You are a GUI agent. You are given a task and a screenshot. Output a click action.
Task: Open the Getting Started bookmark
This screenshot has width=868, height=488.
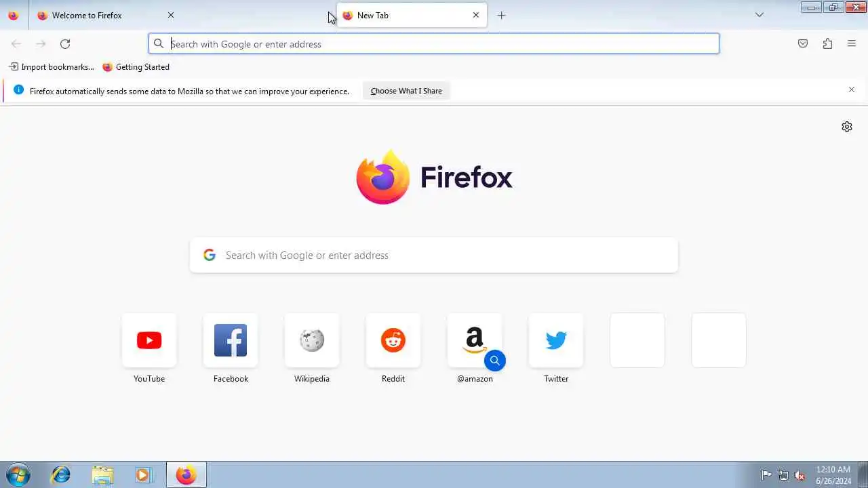[x=136, y=67]
